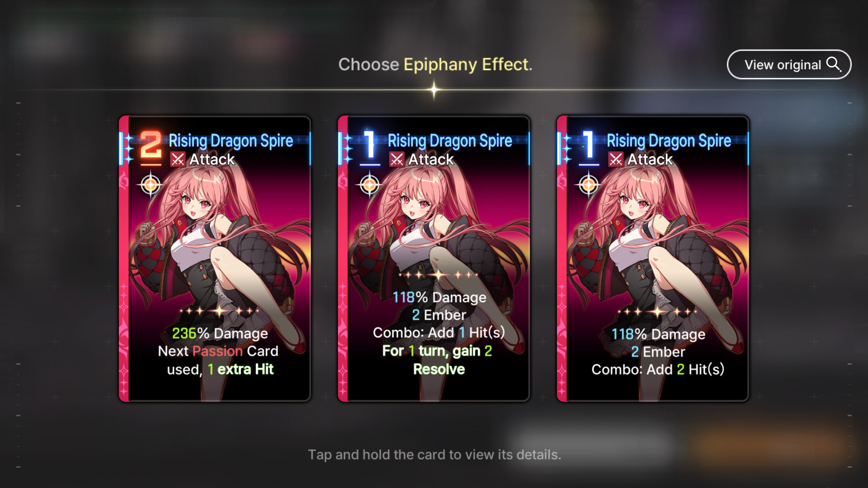Image resolution: width=868 pixels, height=488 pixels.
Task: Click the Next Passion Card effect text
Action: pyautogui.click(x=218, y=351)
